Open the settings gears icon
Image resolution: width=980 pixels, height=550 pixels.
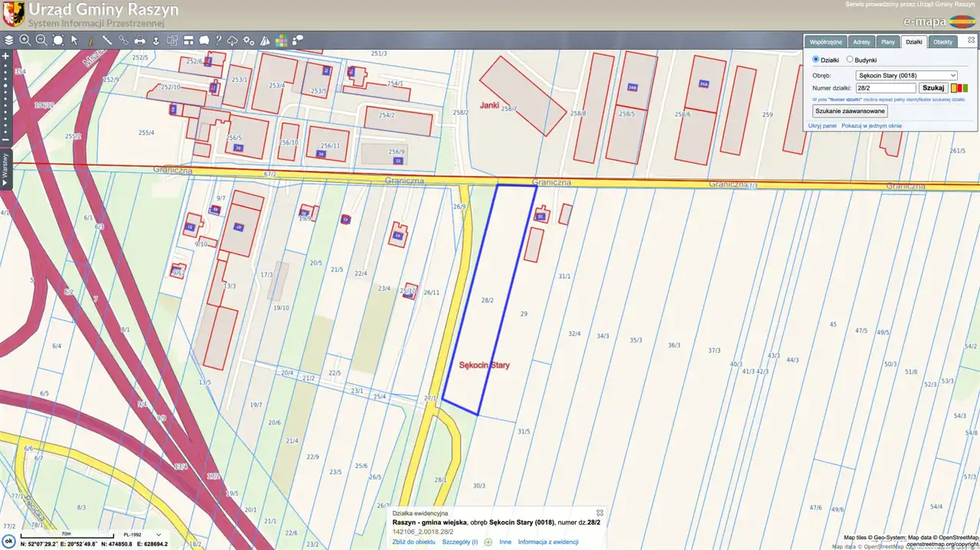point(249,40)
